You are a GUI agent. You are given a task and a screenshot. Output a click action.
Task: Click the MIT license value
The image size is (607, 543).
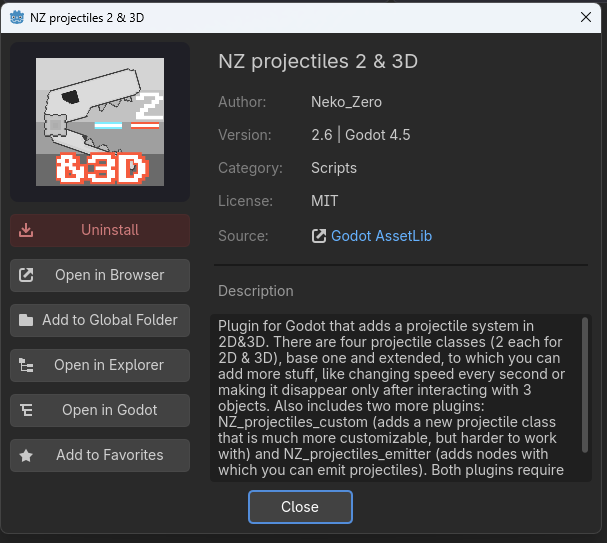tap(324, 201)
